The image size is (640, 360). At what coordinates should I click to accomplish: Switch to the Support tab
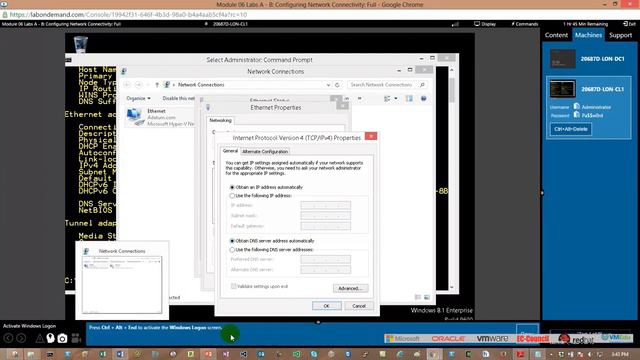(x=620, y=35)
